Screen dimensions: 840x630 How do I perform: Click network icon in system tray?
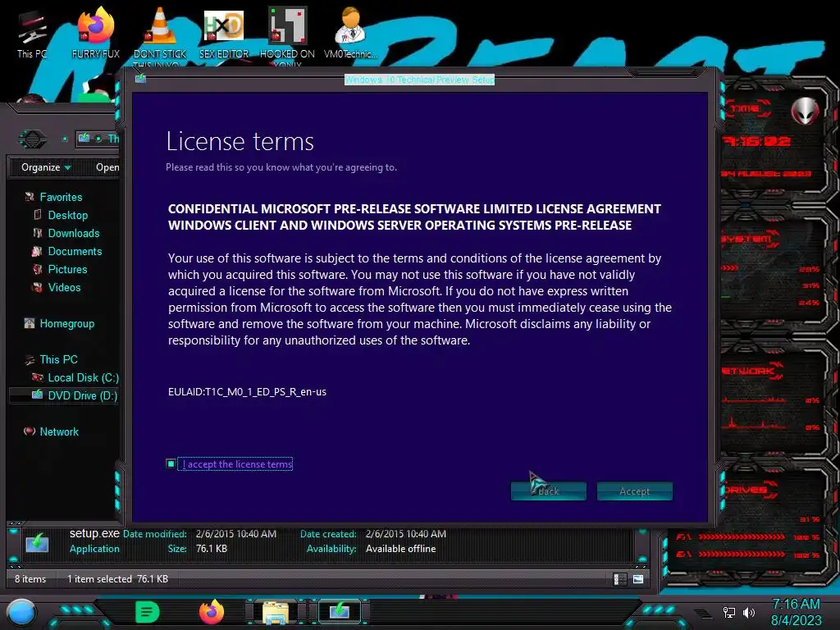(x=729, y=612)
